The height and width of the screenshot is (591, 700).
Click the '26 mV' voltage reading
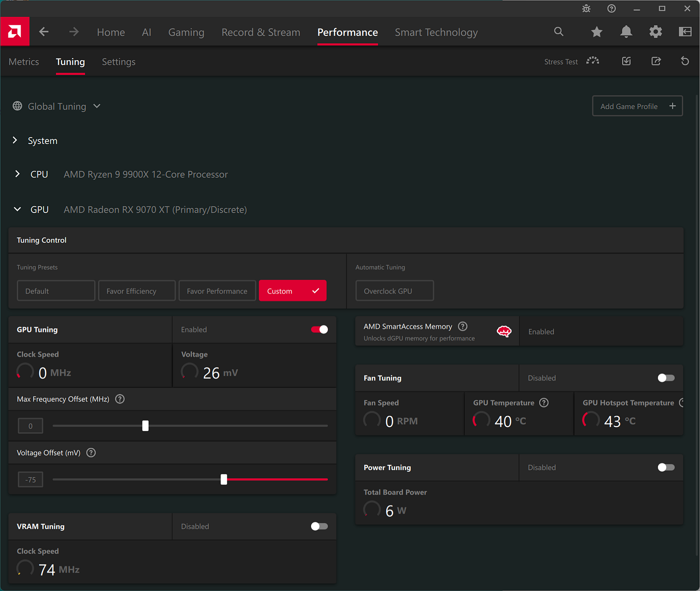[220, 372]
